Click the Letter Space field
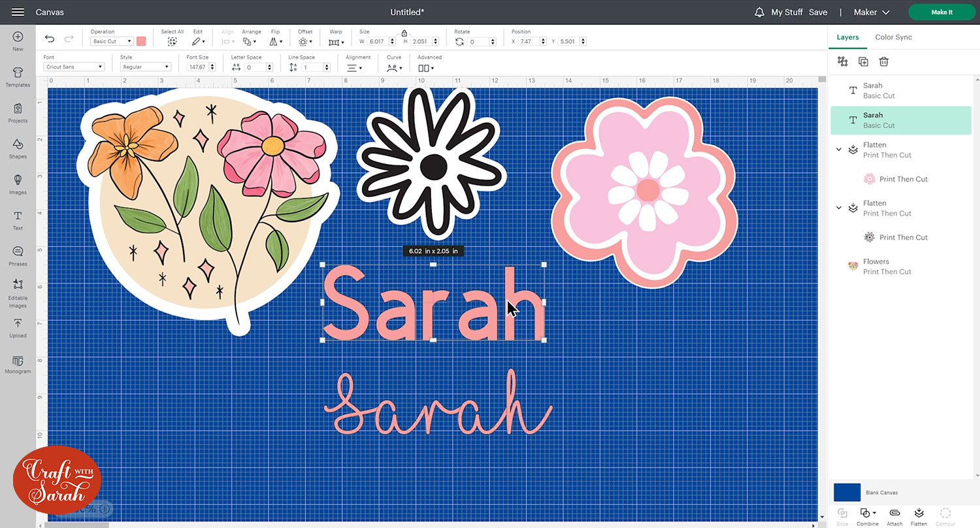Screen dimensions: 980x528 255,67
